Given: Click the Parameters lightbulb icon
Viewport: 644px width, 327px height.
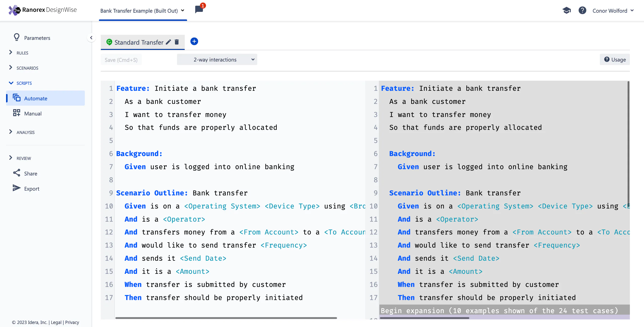Looking at the screenshot, I should tap(17, 37).
